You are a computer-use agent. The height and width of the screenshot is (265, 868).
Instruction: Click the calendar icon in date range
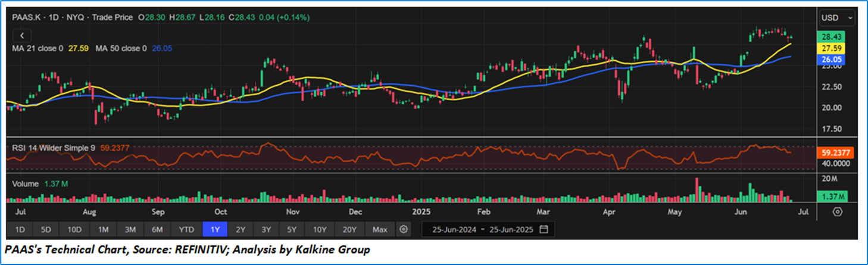[x=543, y=229]
